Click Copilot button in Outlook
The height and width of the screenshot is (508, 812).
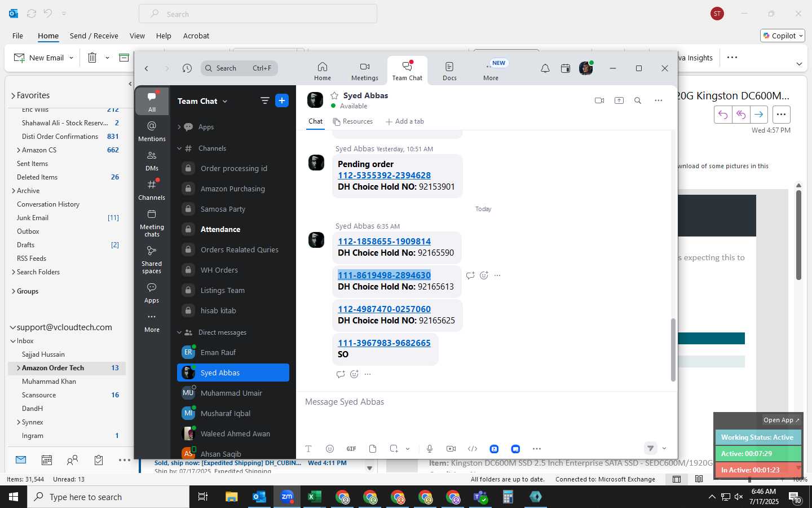[x=783, y=36]
